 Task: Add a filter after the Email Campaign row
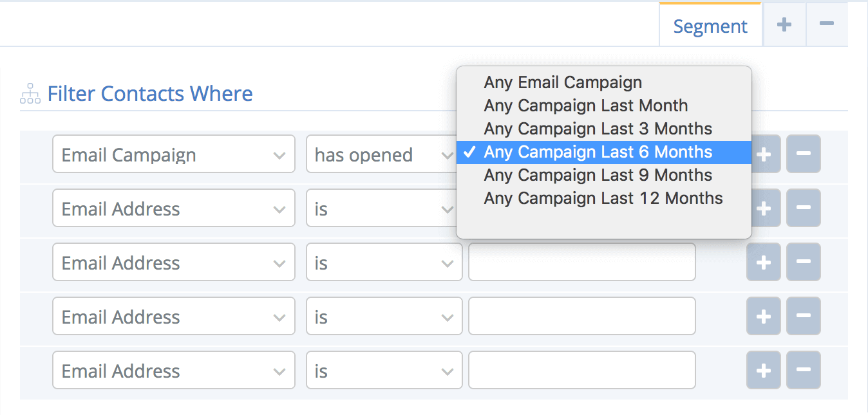tap(764, 154)
